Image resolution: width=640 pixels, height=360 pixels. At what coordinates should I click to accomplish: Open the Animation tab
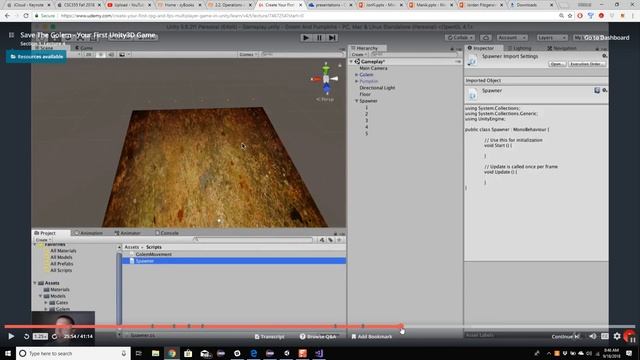tap(88, 233)
